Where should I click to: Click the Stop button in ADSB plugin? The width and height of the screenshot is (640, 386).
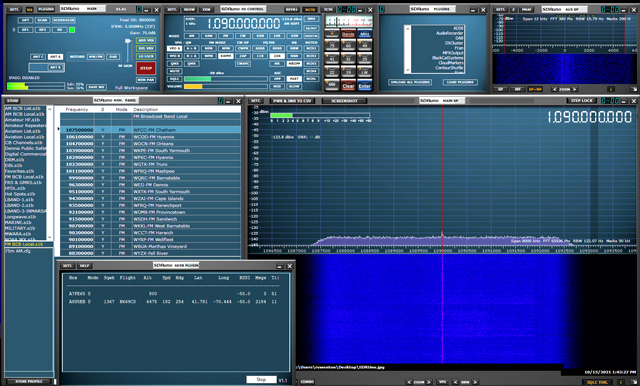[x=261, y=379]
